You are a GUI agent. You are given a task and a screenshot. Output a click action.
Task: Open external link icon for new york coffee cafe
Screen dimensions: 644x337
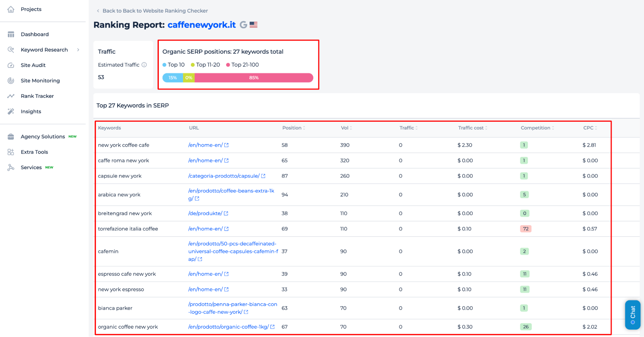click(x=226, y=145)
